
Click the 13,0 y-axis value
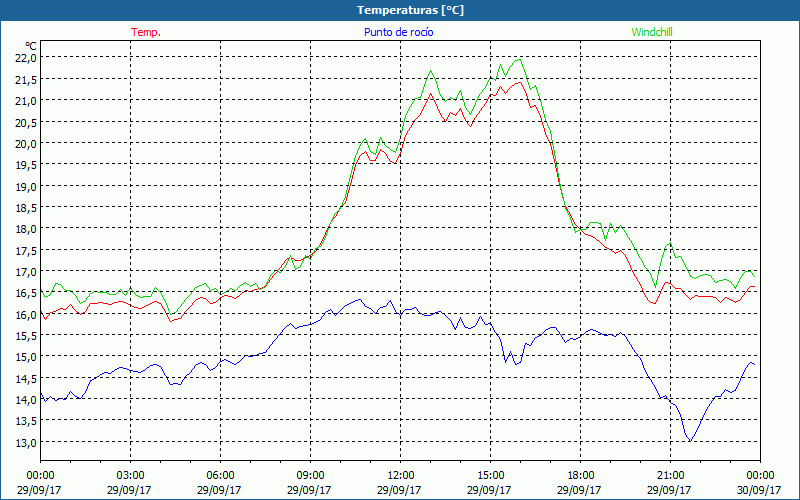(x=27, y=443)
